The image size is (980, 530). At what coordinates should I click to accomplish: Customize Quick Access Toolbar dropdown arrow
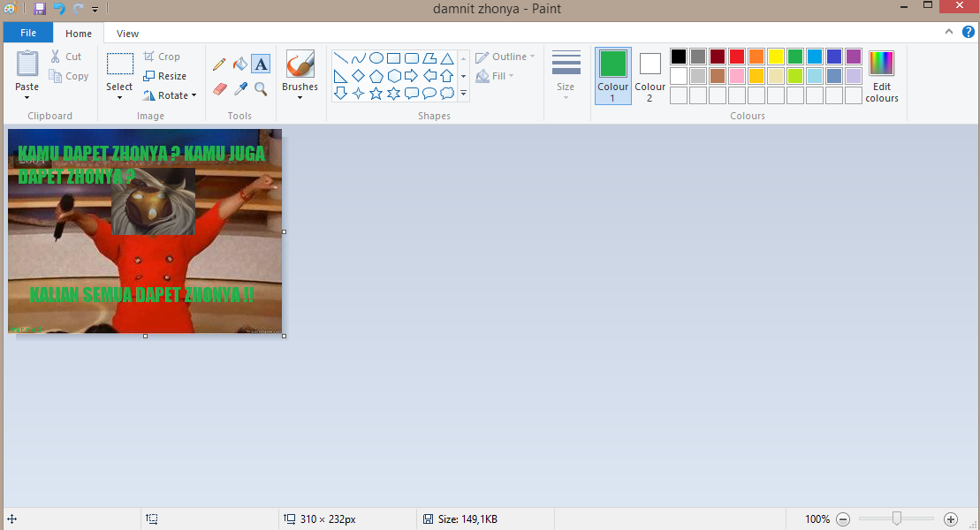[x=95, y=10]
